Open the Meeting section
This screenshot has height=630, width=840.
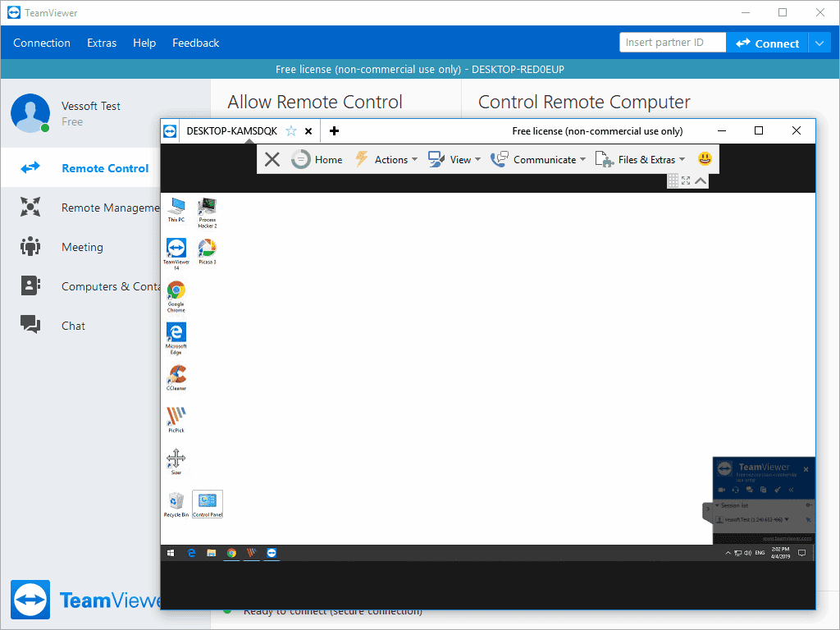[x=80, y=247]
